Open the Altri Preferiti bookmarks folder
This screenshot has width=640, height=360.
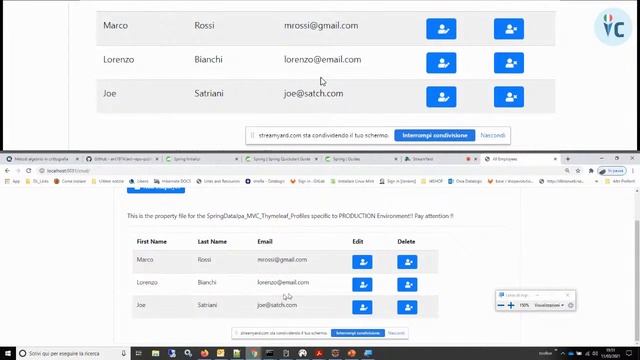pos(621,181)
